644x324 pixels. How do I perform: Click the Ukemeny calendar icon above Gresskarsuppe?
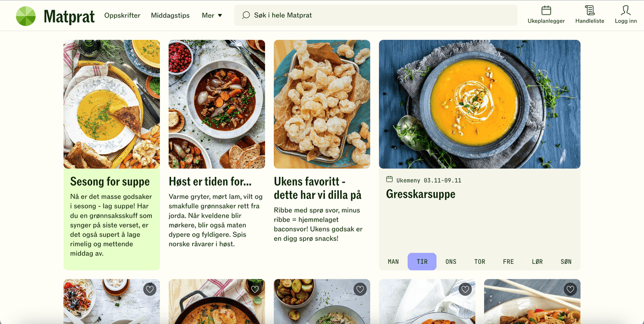(x=390, y=179)
